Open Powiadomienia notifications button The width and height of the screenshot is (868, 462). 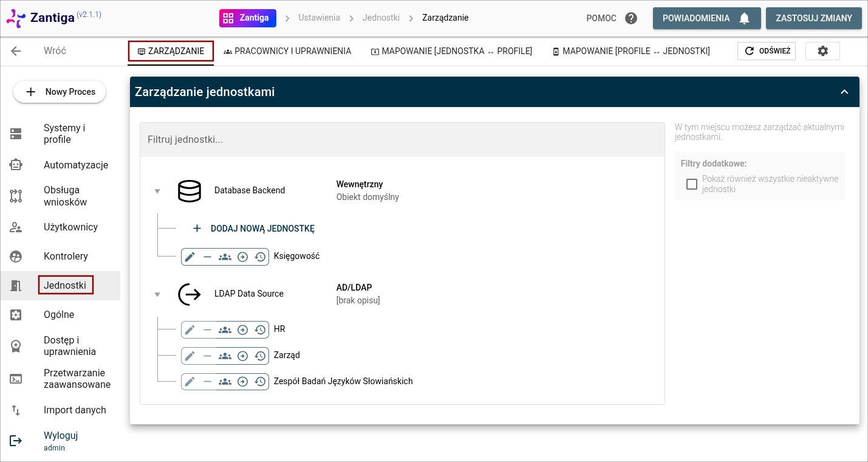(706, 18)
